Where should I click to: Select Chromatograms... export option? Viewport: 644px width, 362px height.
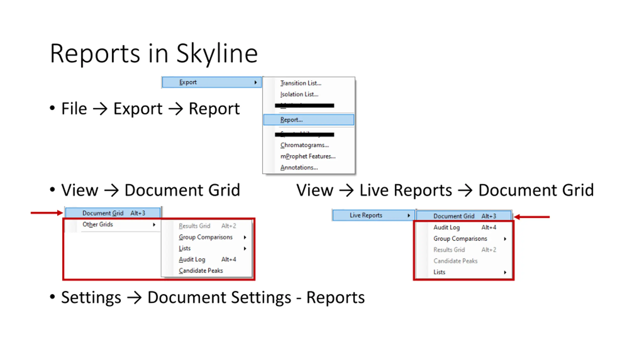tap(304, 145)
